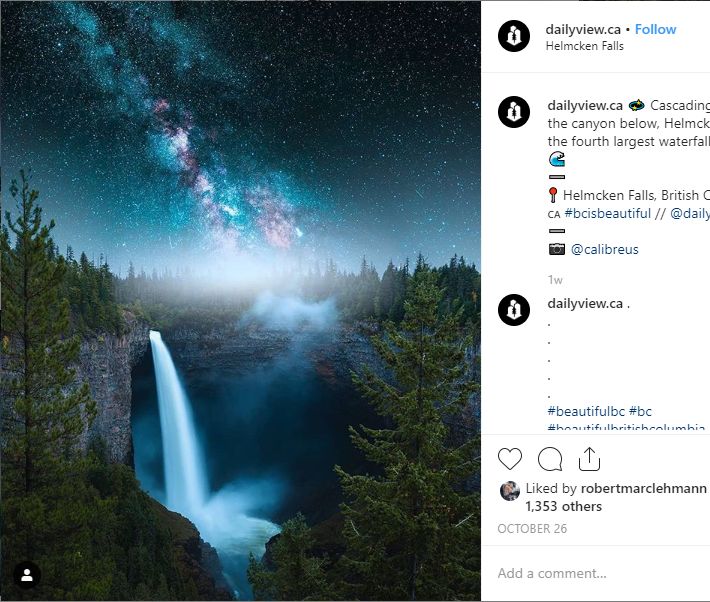Open the comment speech bubble icon
Screen dimensions: 710x602
pos(550,459)
